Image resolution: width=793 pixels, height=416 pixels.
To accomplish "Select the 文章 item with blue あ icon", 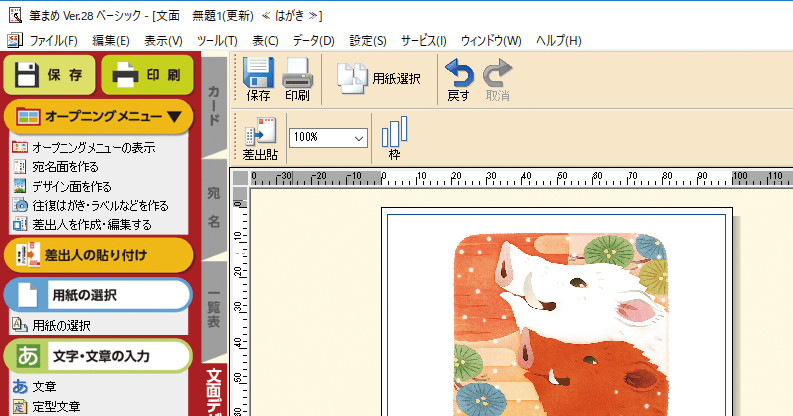I will coord(44,387).
